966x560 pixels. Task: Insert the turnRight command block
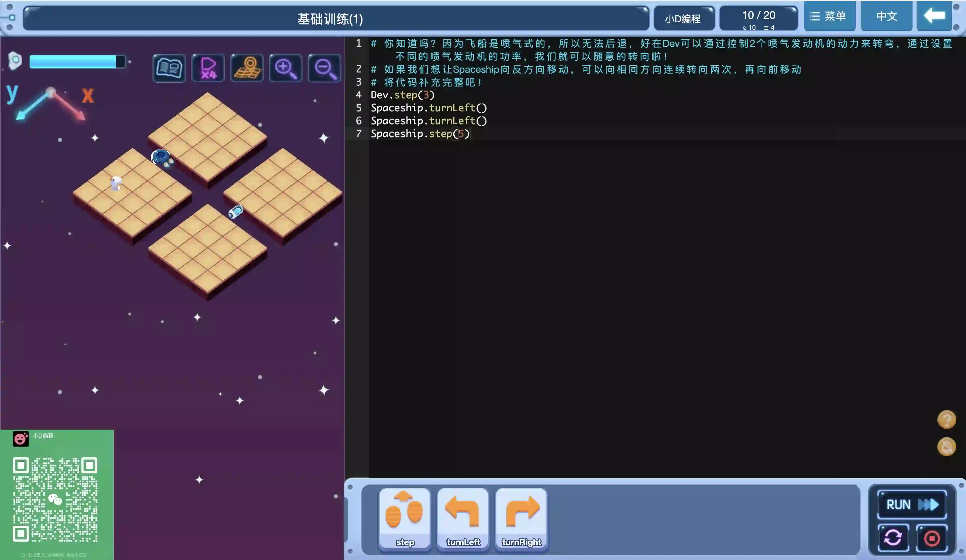(x=521, y=519)
